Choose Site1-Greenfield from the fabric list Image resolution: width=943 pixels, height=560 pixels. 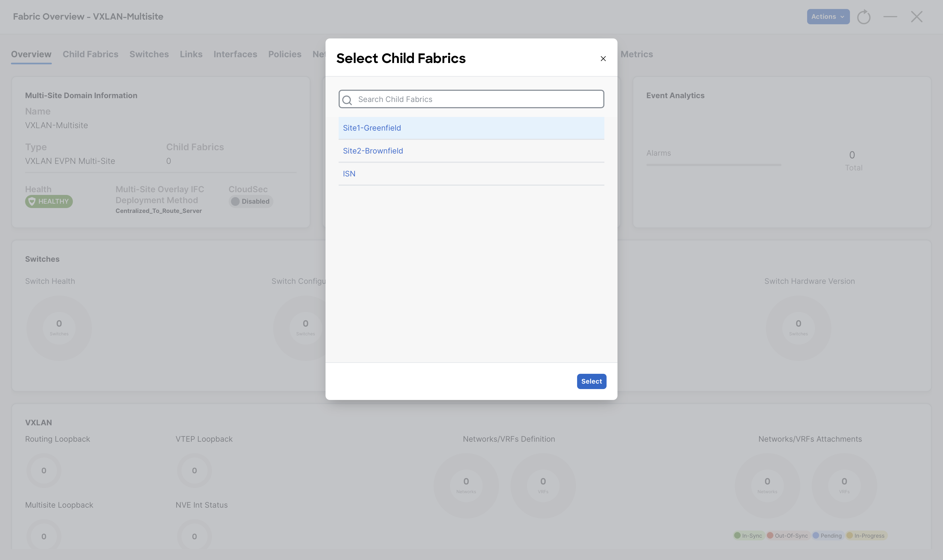(471, 128)
